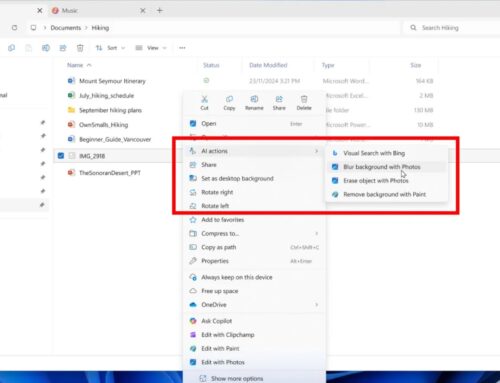Viewport: 500px width, 383px height.
Task: Sort by Name column header
Action: click(x=75, y=65)
